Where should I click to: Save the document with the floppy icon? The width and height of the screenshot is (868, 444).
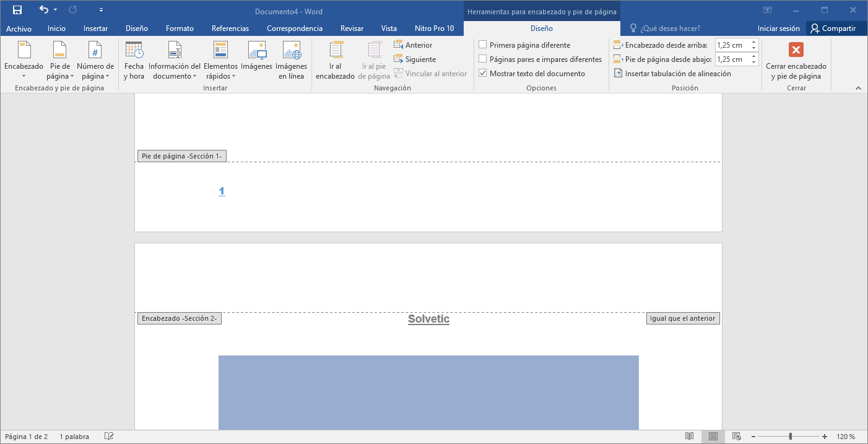(17, 10)
